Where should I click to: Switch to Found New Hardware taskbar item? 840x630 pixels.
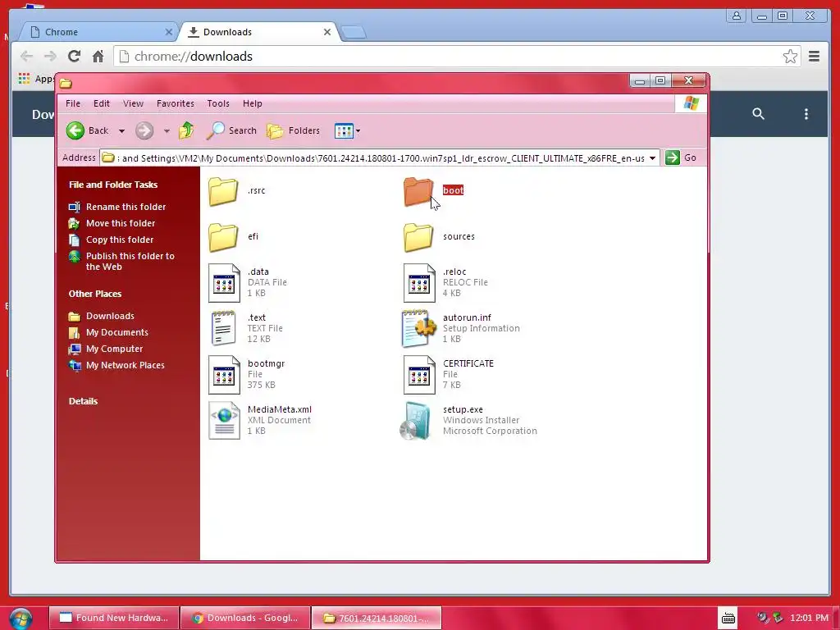point(113,618)
